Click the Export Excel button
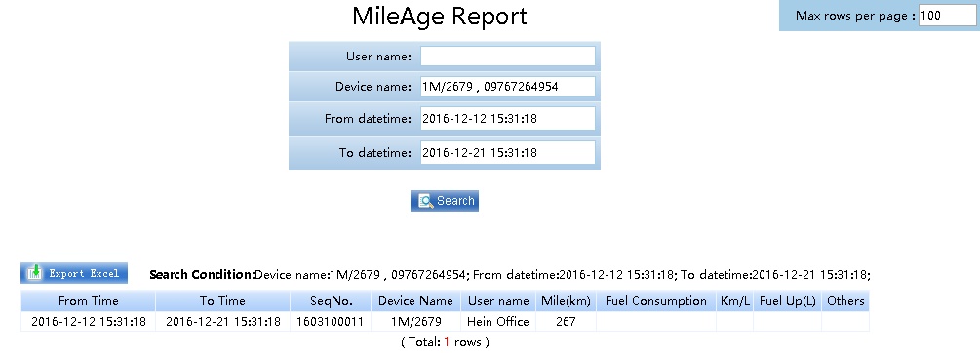The height and width of the screenshot is (353, 980). pyautogui.click(x=74, y=273)
